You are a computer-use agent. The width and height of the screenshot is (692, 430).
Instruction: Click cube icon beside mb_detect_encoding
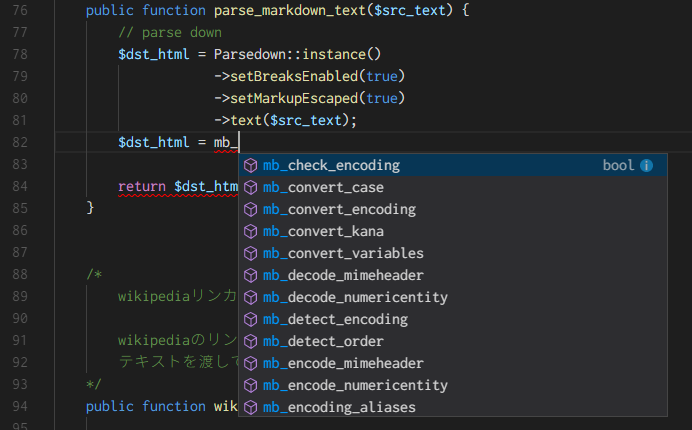click(x=251, y=320)
